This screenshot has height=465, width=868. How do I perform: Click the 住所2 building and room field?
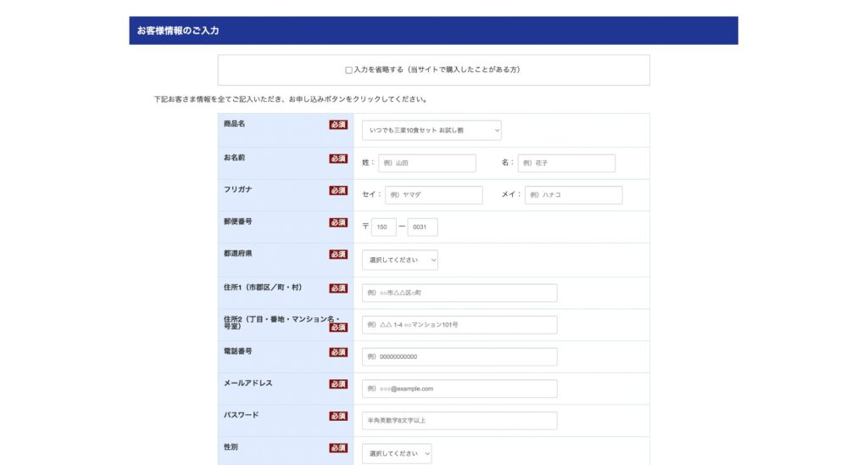click(x=459, y=325)
